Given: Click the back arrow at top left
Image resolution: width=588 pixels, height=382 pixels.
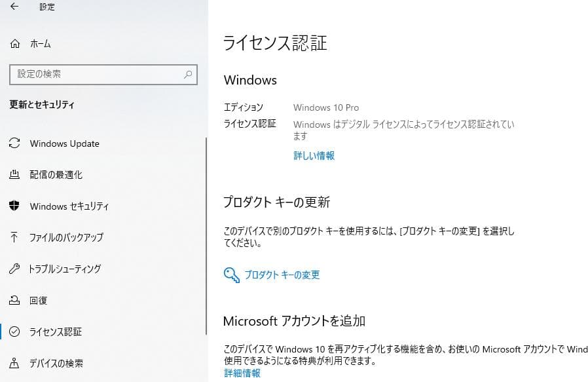Looking at the screenshot, I should [x=12, y=7].
